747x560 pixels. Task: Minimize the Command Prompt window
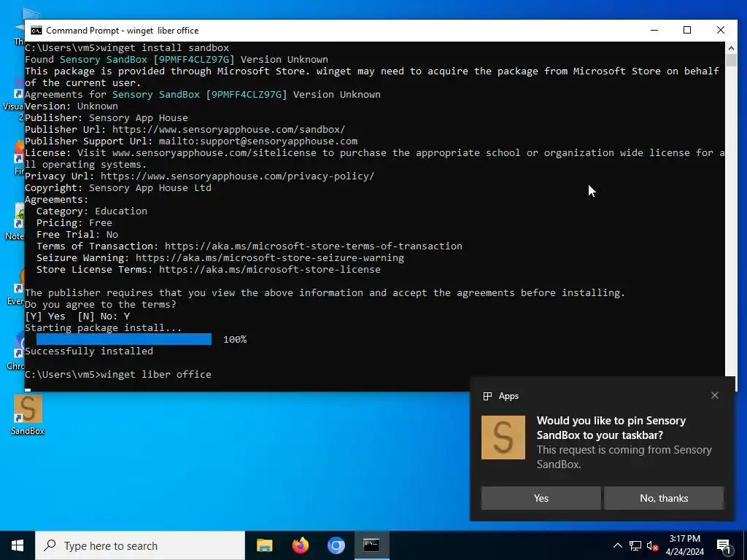[654, 30]
